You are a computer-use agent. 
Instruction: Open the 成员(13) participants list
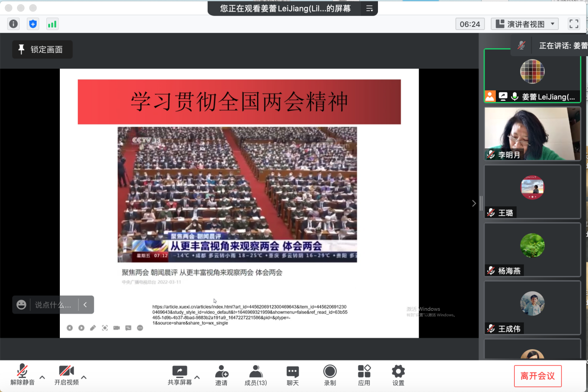tap(256, 375)
